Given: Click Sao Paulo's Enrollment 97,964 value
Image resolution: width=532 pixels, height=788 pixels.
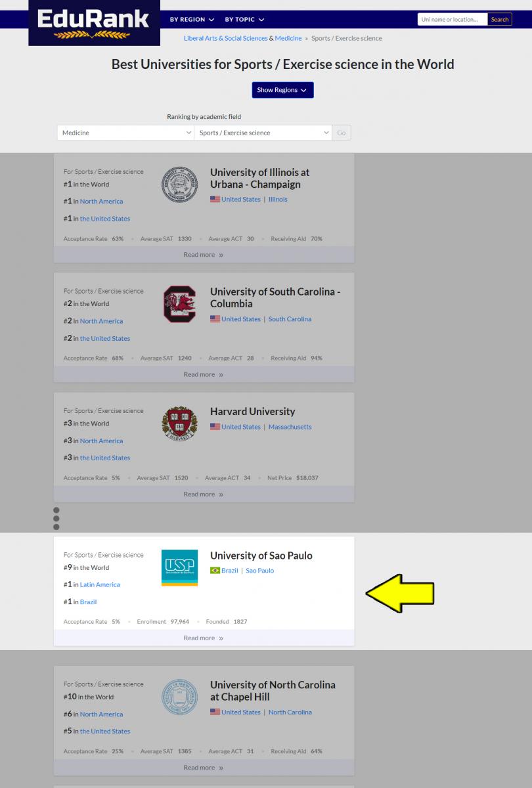Looking at the screenshot, I should [x=179, y=621].
